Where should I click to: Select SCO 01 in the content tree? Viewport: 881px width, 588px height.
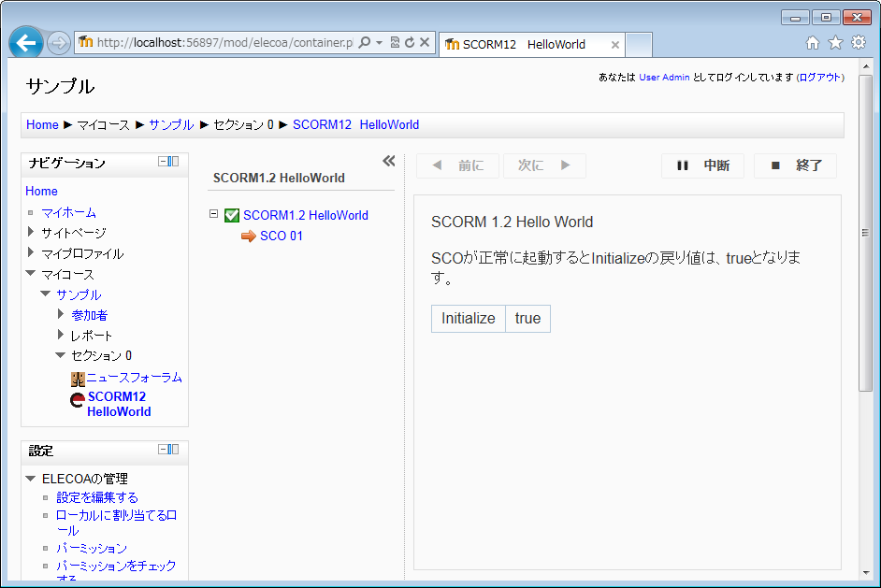click(x=281, y=236)
